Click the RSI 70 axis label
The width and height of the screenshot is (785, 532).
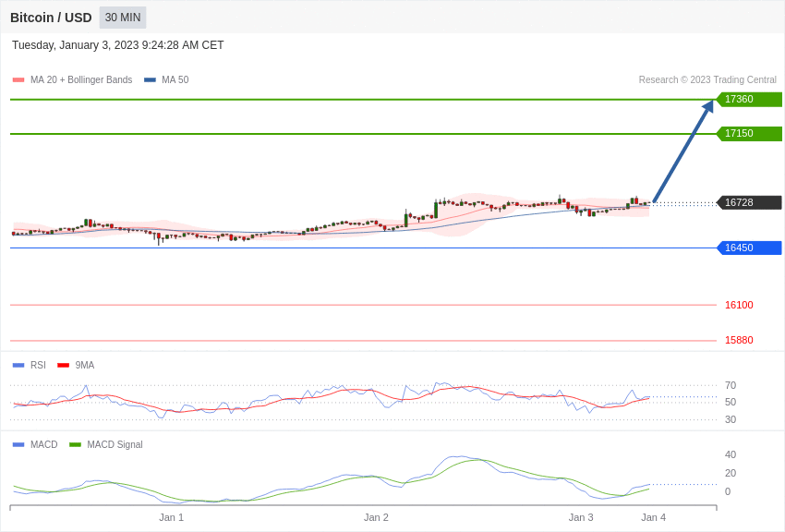[731, 385]
